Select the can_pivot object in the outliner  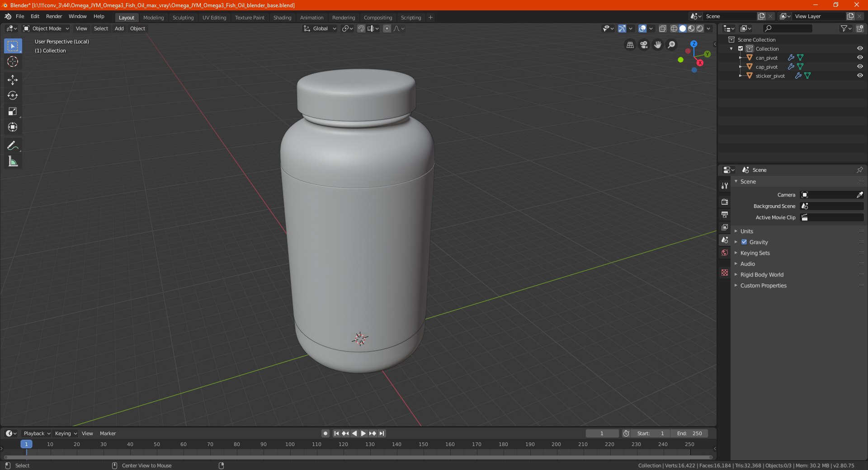click(767, 58)
